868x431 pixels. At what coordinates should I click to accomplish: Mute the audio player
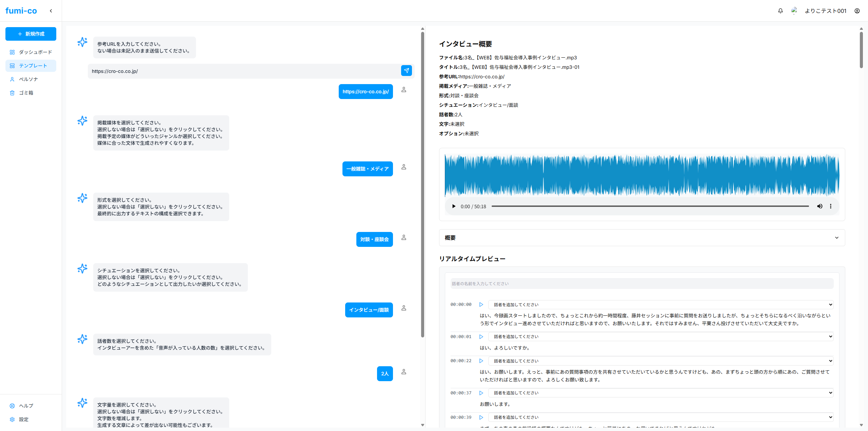pos(820,206)
